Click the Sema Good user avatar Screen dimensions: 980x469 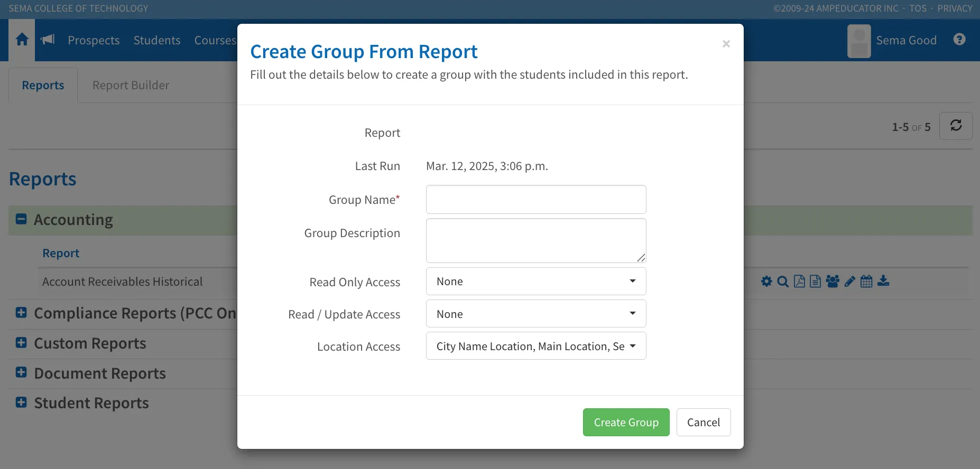coord(859,41)
